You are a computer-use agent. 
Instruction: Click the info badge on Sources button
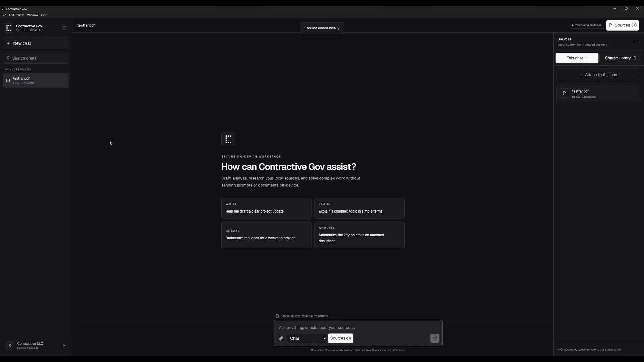click(634, 25)
